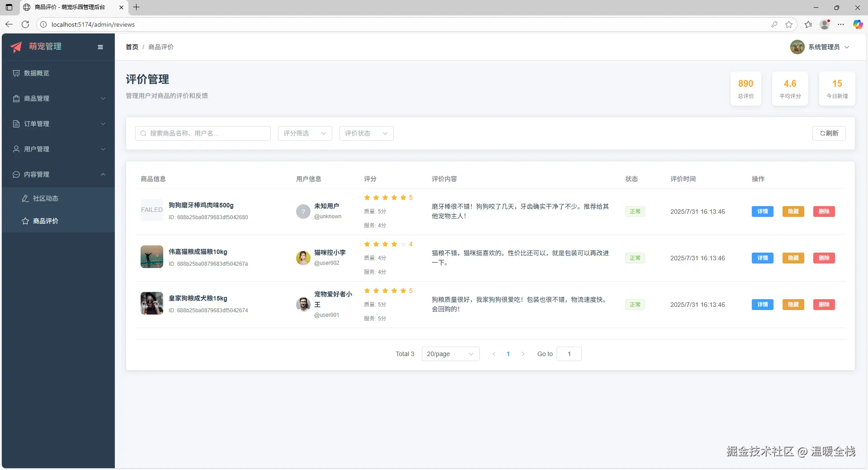This screenshot has height=470, width=868.
Task: Close the 商品评价 browser tab
Action: click(x=121, y=7)
